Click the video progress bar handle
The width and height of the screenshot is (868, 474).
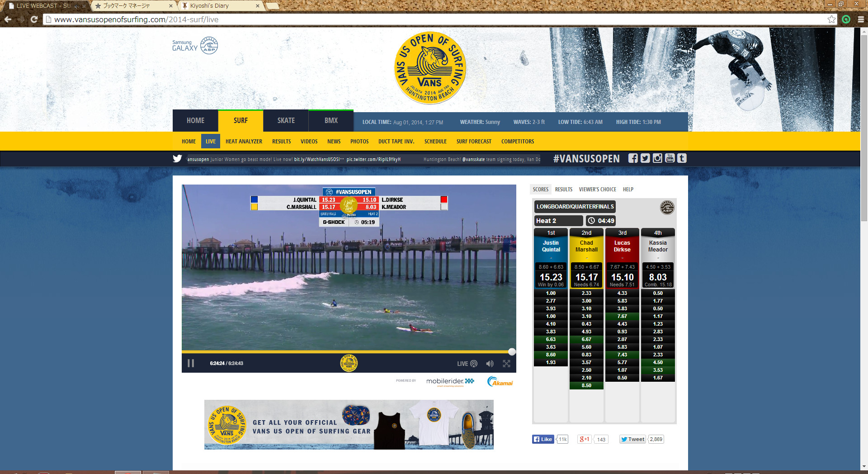[x=512, y=351]
